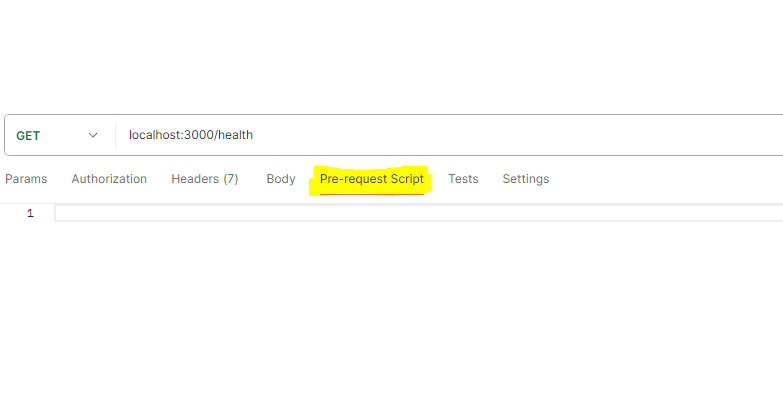Open the Params tab
This screenshot has height=396, width=783.
26,179
